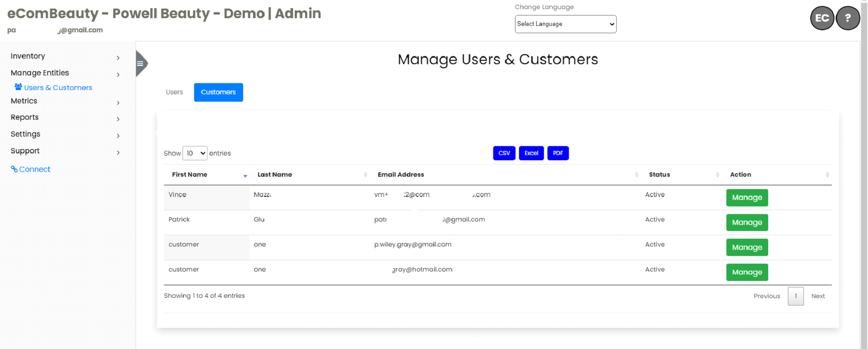The width and height of the screenshot is (868, 349).
Task: Click the question mark help icon
Action: 847,18
